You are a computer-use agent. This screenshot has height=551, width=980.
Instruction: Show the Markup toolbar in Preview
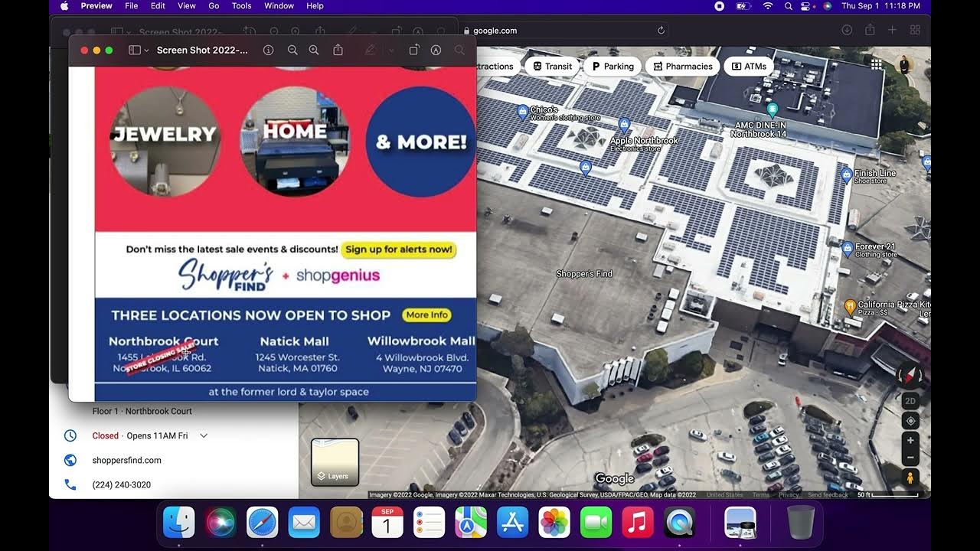[436, 50]
